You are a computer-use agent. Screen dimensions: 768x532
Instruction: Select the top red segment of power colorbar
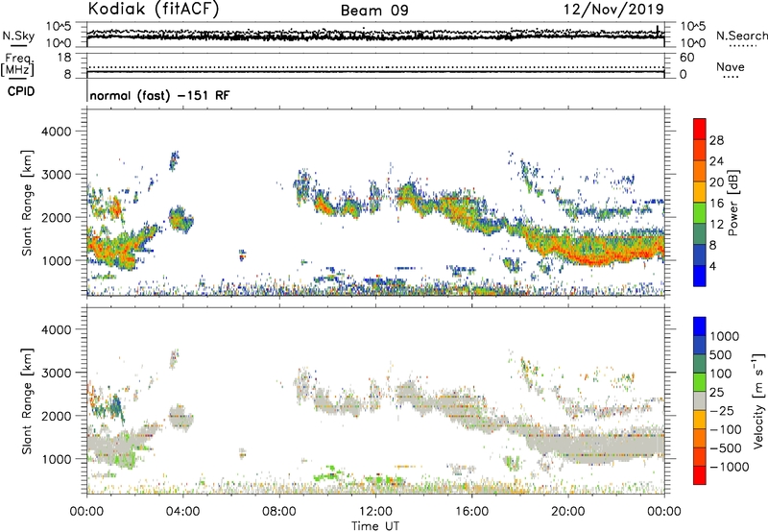coord(700,130)
